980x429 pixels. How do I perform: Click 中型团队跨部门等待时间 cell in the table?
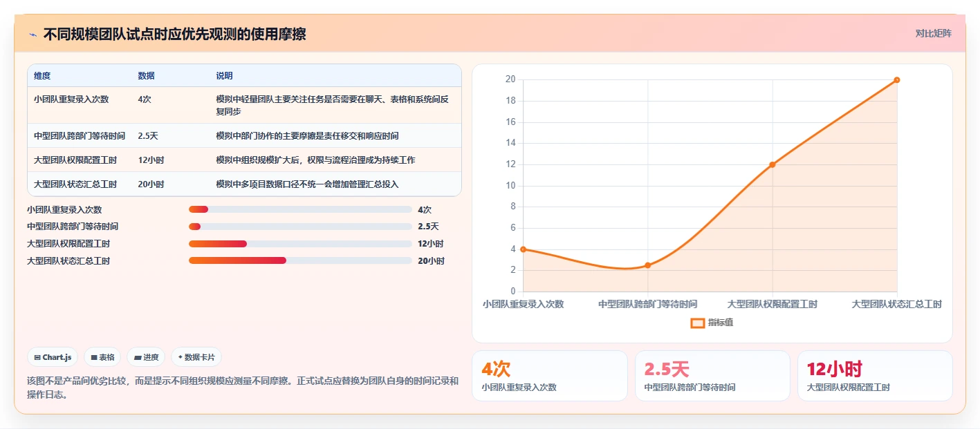(x=80, y=136)
